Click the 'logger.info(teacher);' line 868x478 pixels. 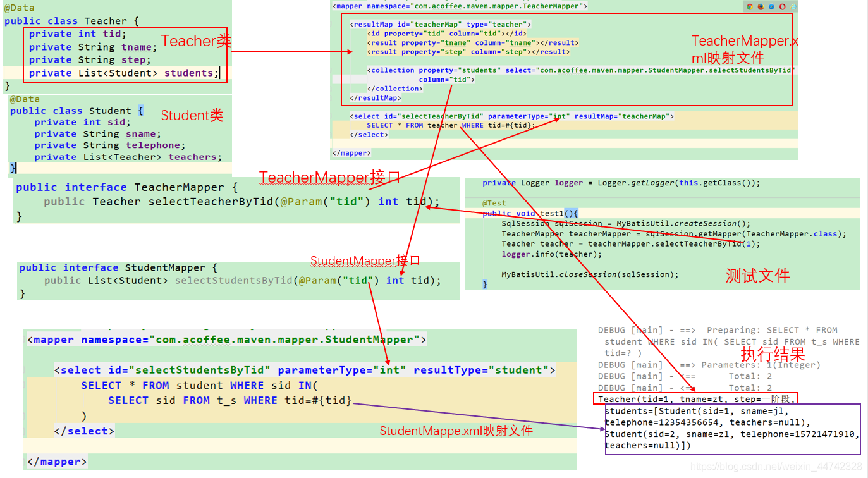tap(552, 254)
